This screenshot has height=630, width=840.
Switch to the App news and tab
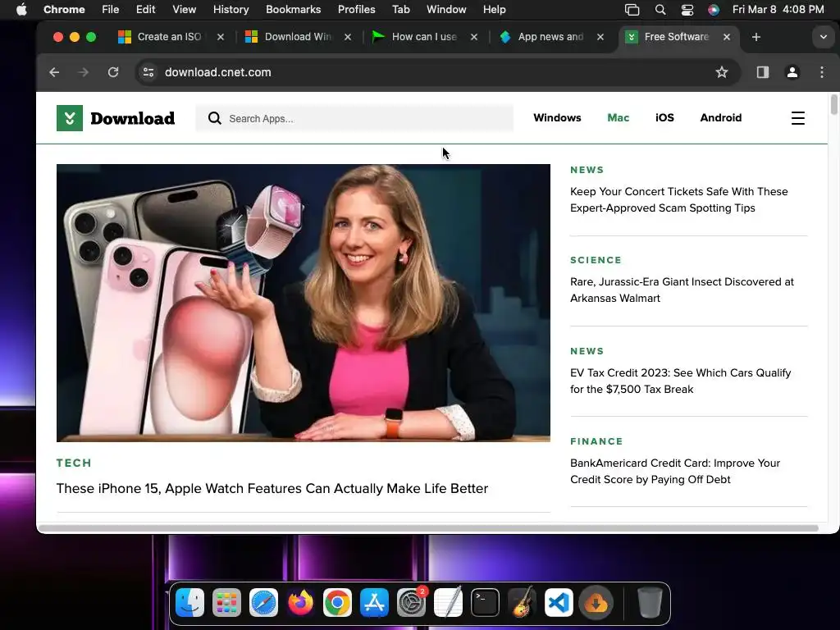550,37
